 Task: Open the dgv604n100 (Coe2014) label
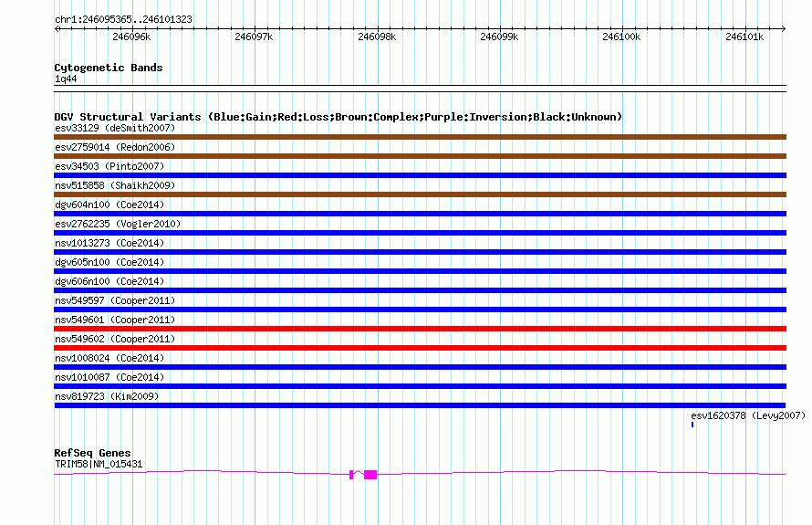[x=109, y=205]
